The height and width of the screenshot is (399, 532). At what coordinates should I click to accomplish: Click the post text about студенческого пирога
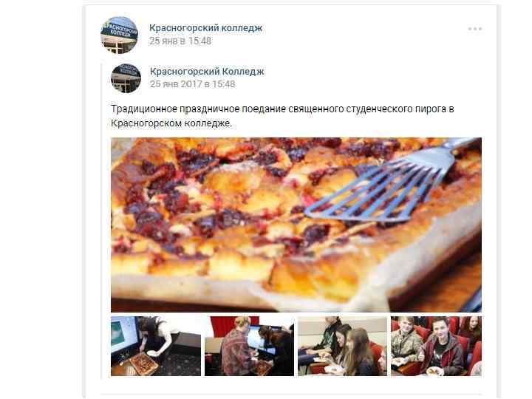pos(282,116)
